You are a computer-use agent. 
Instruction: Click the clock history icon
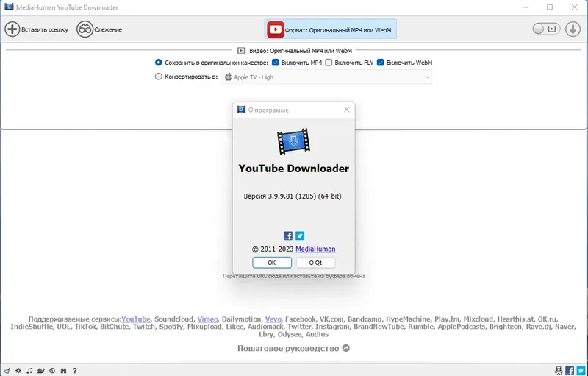52,370
